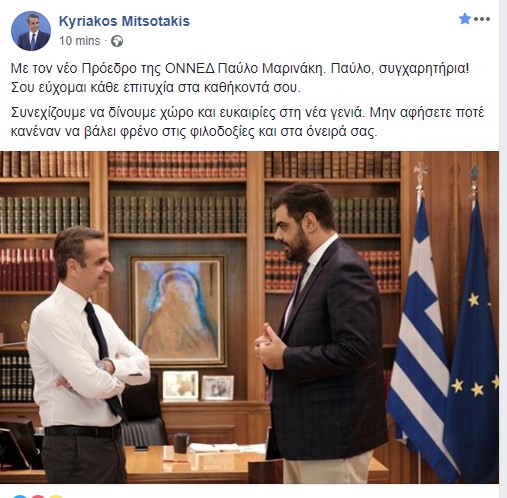The image size is (507, 498).
Task: Click the globe public-audience icon
Action: [117, 41]
